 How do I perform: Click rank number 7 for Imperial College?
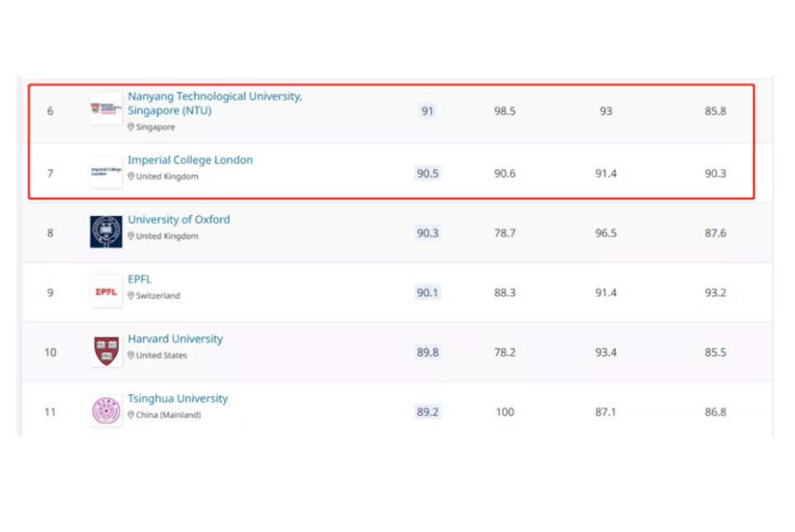point(50,173)
